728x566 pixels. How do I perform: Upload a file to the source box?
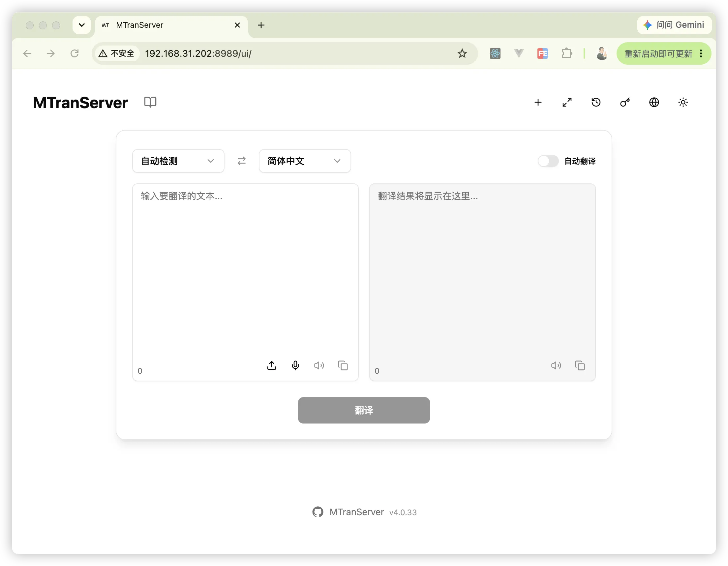[x=272, y=365]
